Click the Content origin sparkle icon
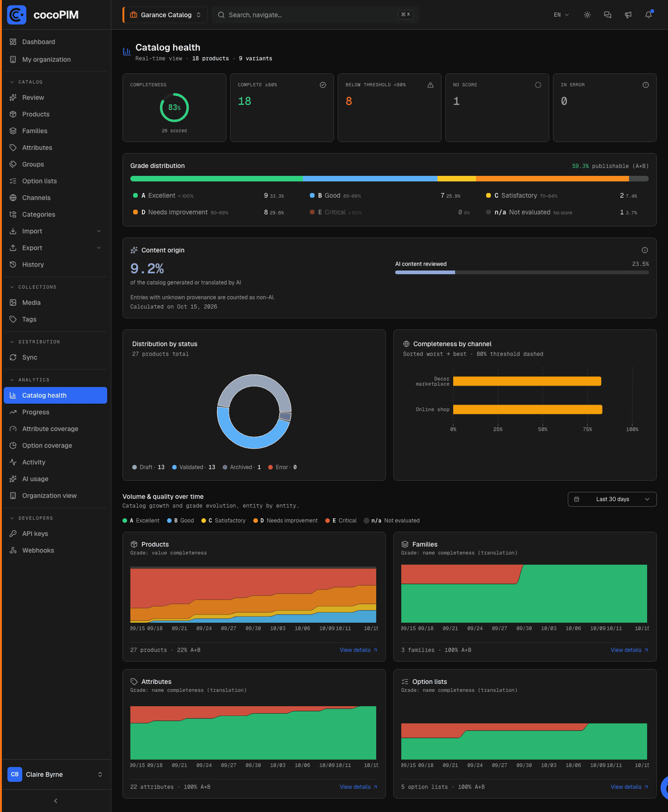668x812 pixels. (x=134, y=250)
